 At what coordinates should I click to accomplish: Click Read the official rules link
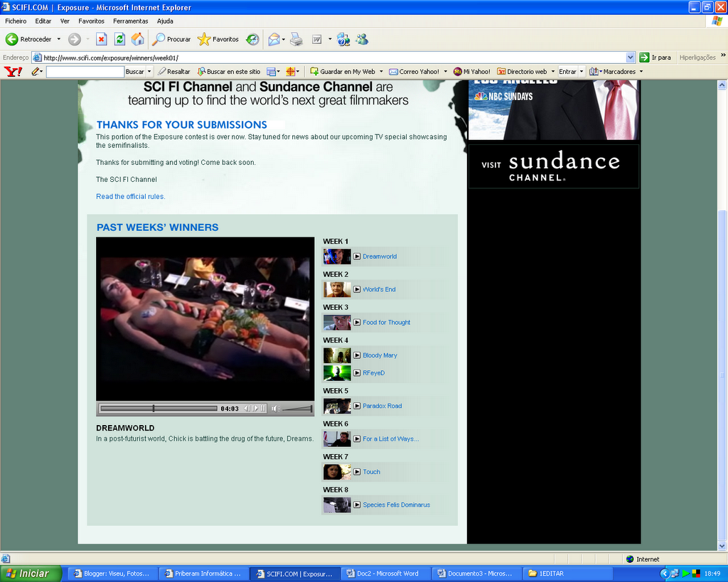point(131,197)
